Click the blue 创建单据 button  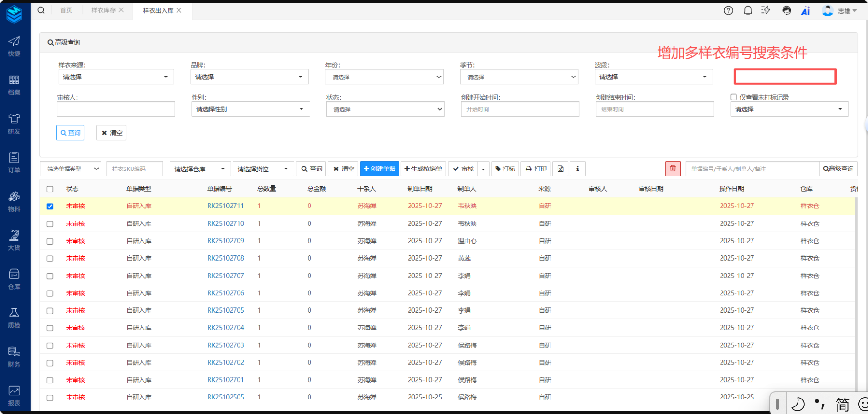click(380, 169)
